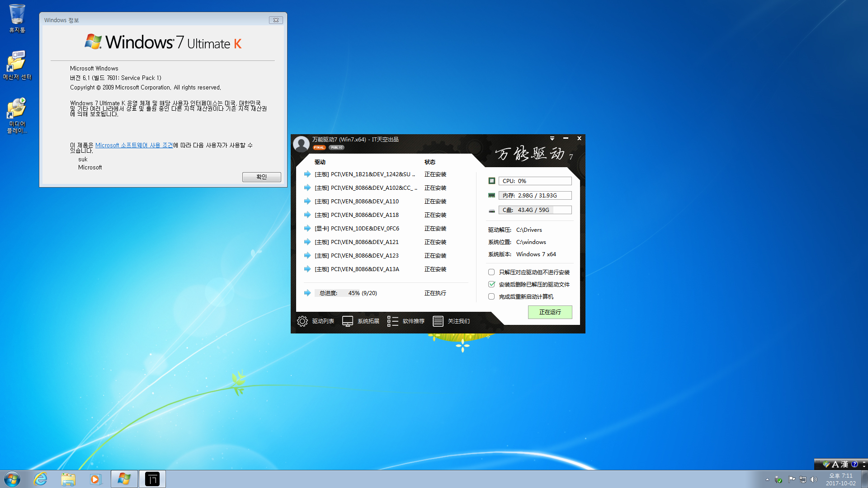Click the C盘 43.4G / 59G usage bar
This screenshot has width=868, height=488.
[535, 210]
